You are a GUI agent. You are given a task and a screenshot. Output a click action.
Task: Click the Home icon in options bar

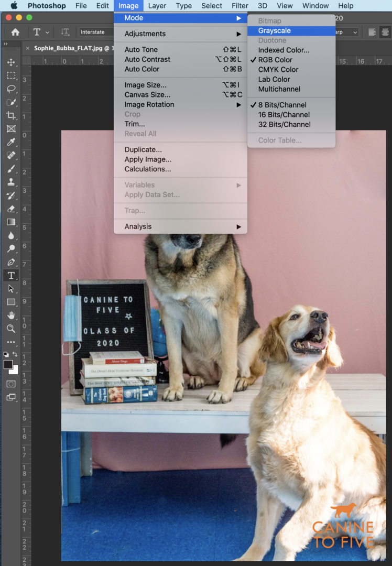pyautogui.click(x=15, y=32)
